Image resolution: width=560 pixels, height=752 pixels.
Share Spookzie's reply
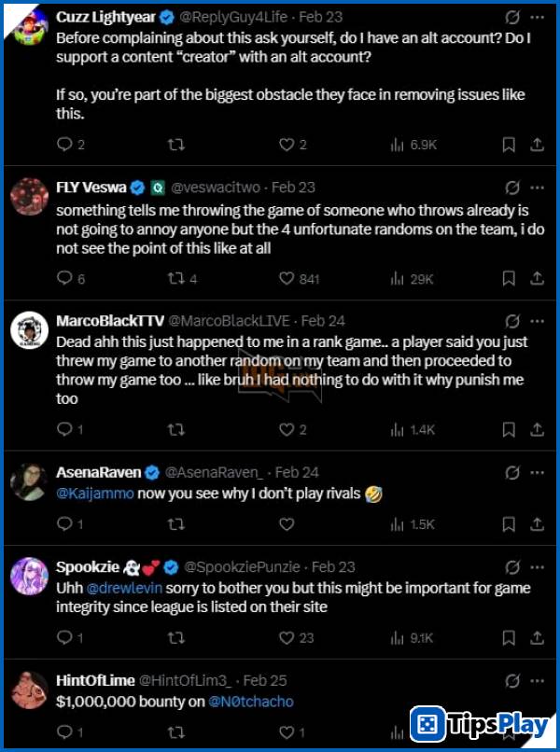pyautogui.click(x=538, y=637)
